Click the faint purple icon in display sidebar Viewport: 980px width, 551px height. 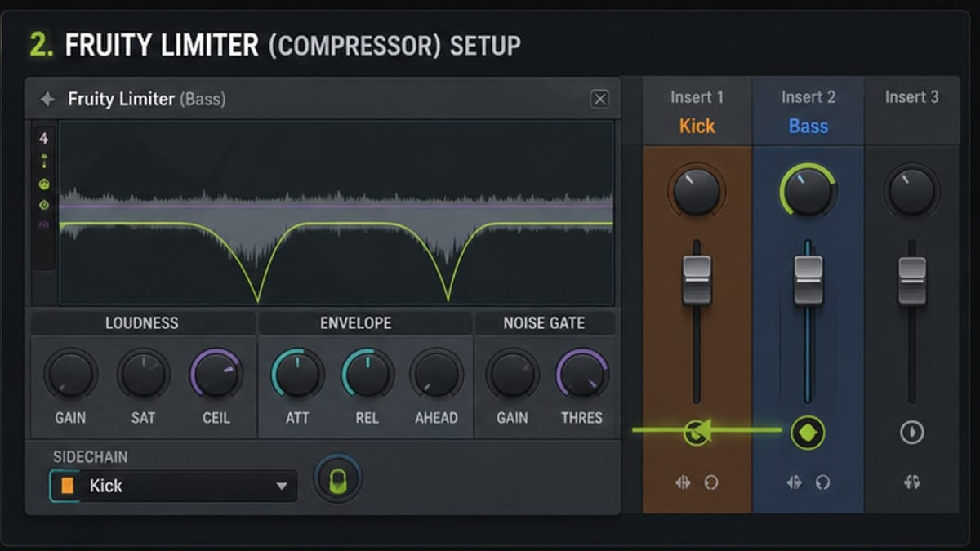[x=44, y=224]
